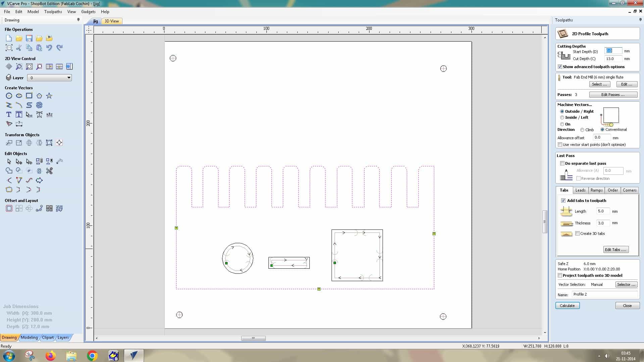Select the Draw Polyline tool

tap(9, 105)
